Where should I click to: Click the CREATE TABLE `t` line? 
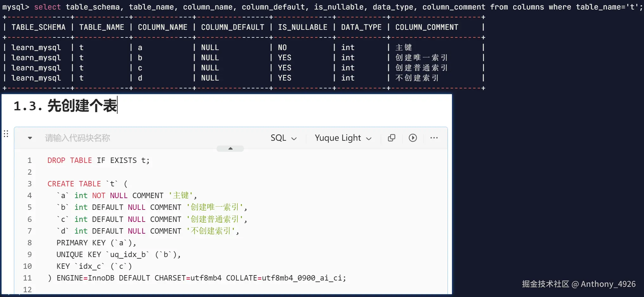point(87,184)
